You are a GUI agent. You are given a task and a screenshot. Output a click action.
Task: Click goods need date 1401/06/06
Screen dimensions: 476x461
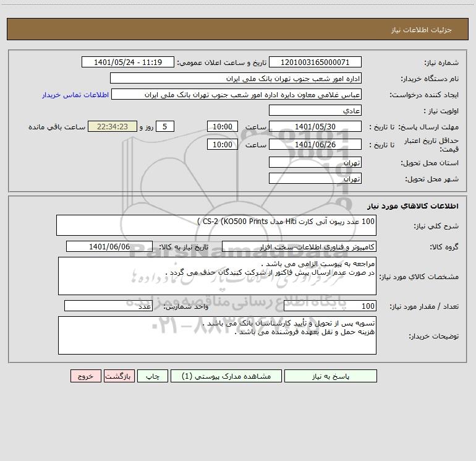(x=109, y=246)
